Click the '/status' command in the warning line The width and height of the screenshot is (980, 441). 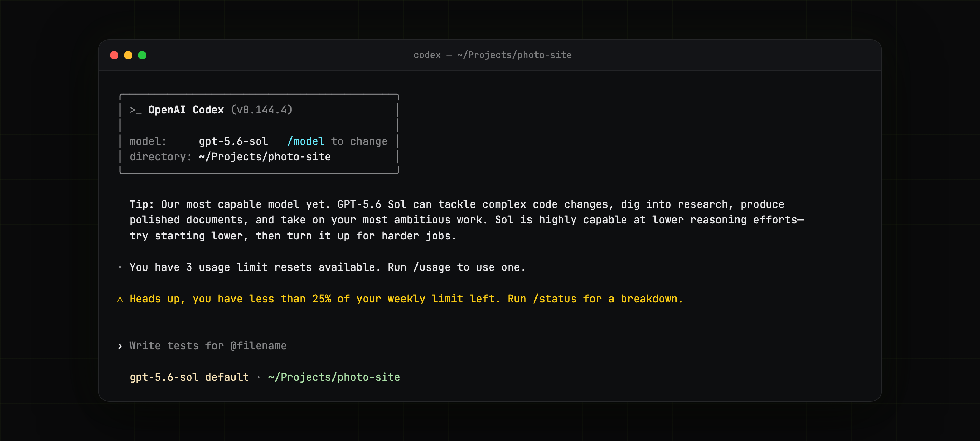(x=555, y=299)
